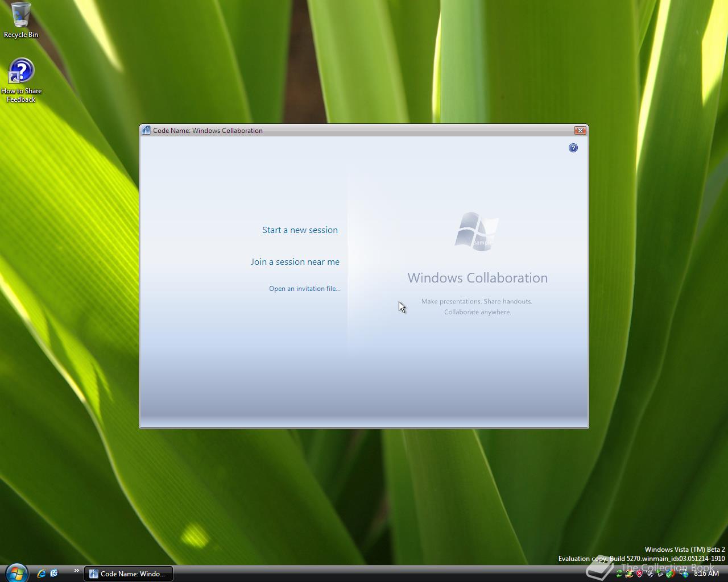Click the green checkmark shield tray icon
This screenshot has width=728, height=582.
[x=670, y=573]
